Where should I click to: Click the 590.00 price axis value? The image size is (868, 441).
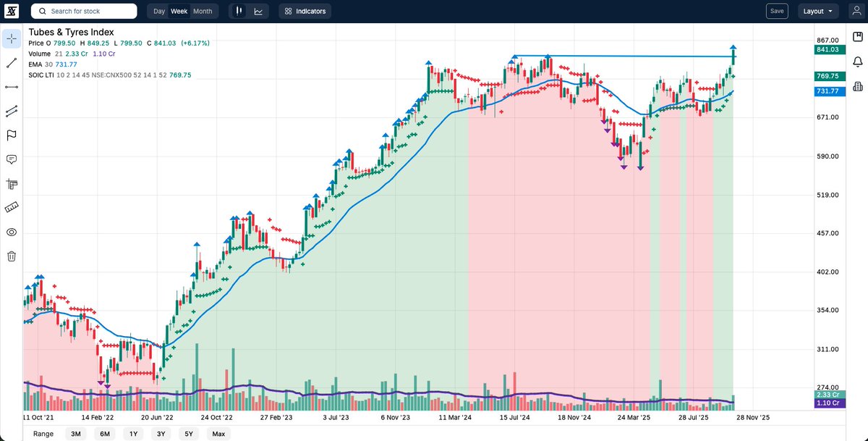tap(827, 156)
